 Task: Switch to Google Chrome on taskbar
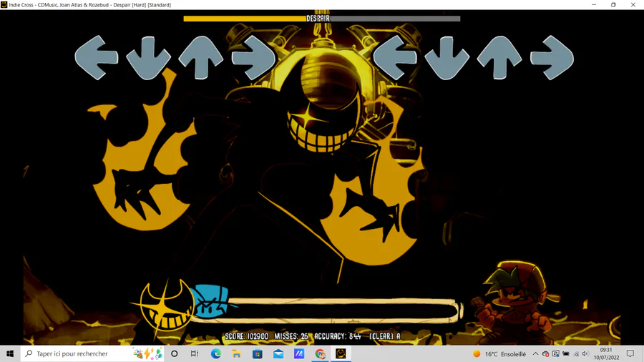[x=320, y=353]
